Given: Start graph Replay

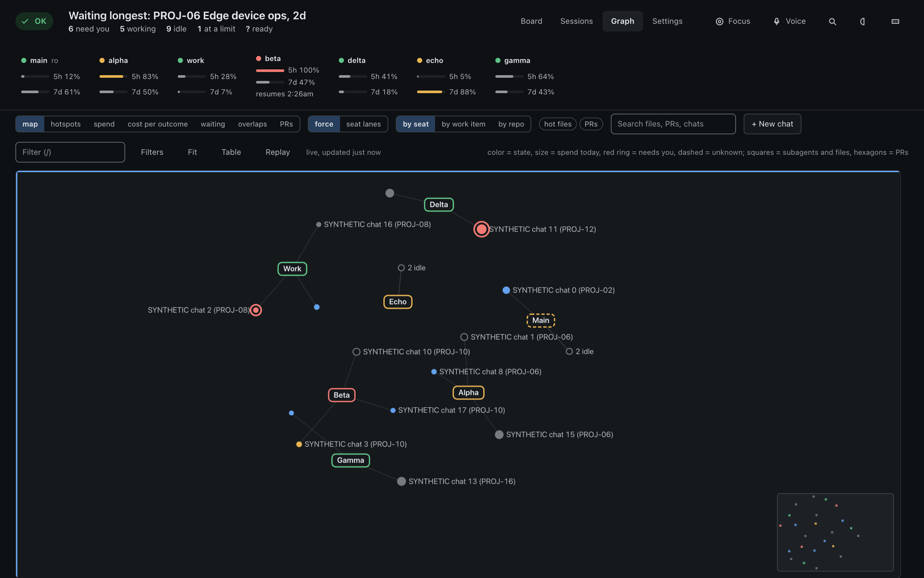Looking at the screenshot, I should click(x=278, y=152).
